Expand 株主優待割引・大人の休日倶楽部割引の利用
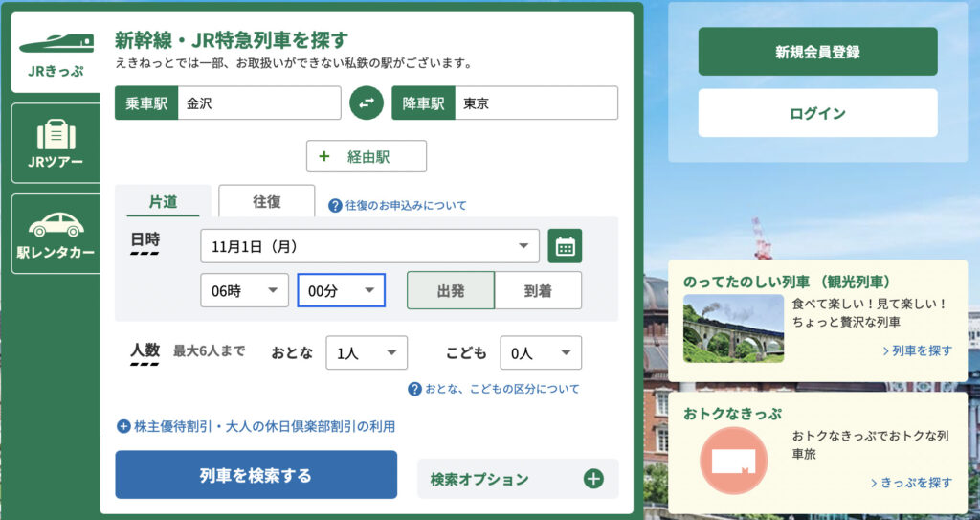This screenshot has width=980, height=520. tap(256, 427)
